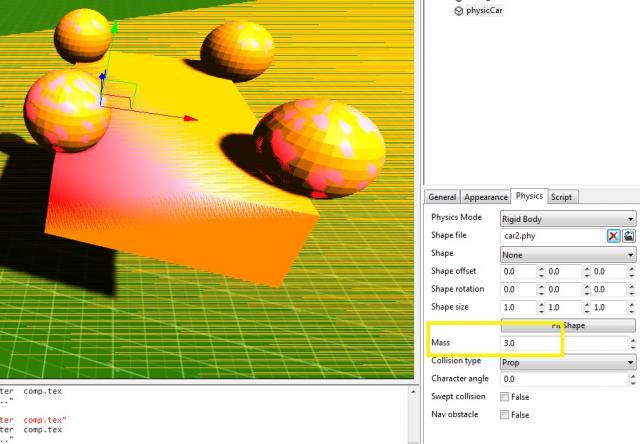Click the green Y-axis gizmo arrow
Image resolution: width=640 pixels, height=444 pixels.
114,27
